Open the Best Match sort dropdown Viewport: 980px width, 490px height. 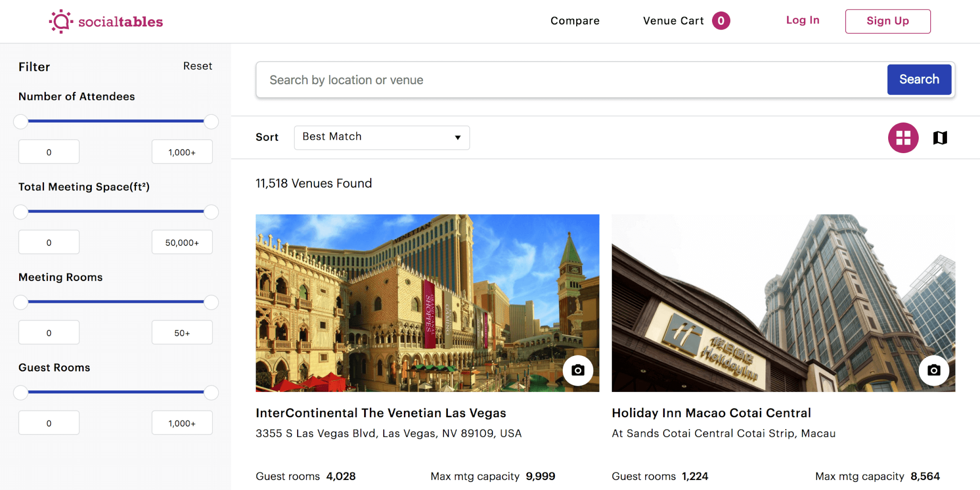click(x=381, y=137)
